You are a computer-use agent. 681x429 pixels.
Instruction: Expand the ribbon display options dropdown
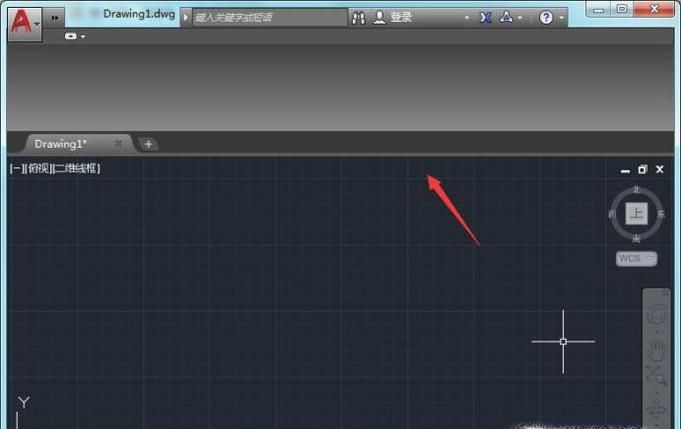(75, 37)
